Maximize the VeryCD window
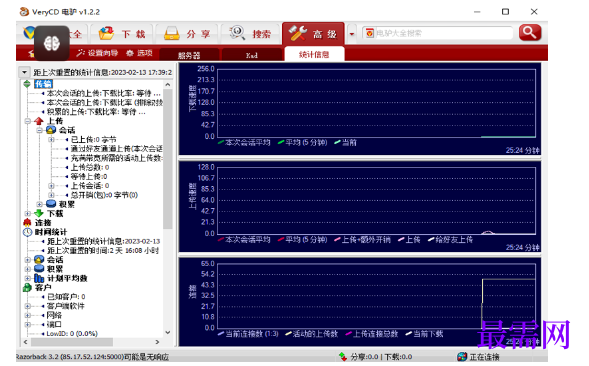The width and height of the screenshot is (589, 366). click(x=506, y=12)
